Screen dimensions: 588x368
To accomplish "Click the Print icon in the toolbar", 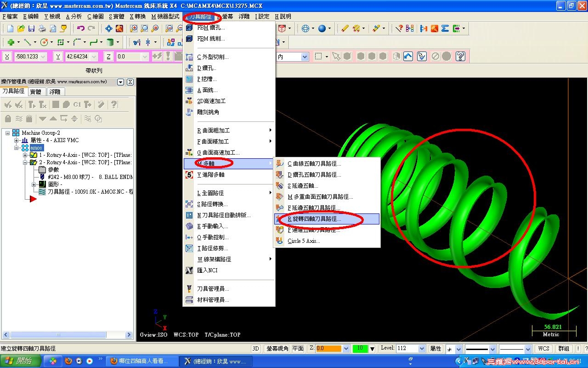I will (42, 29).
